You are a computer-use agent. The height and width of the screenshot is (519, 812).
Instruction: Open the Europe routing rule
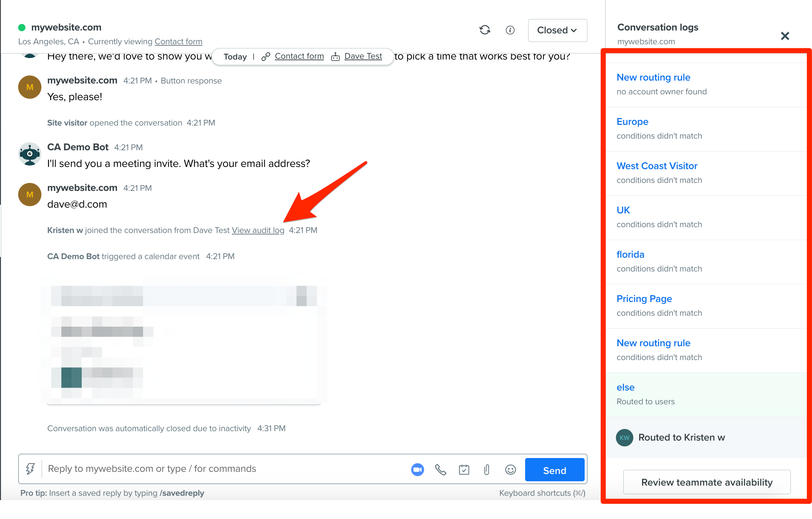(632, 122)
